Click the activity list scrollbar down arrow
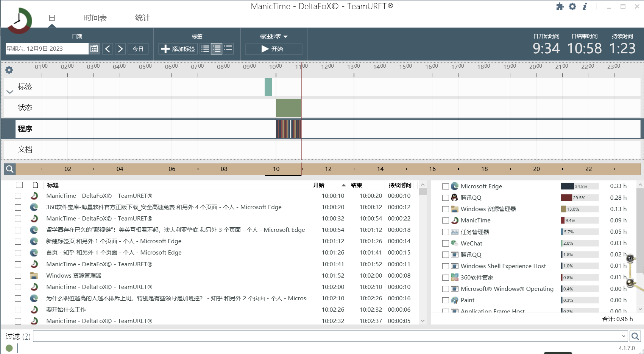 (x=423, y=321)
